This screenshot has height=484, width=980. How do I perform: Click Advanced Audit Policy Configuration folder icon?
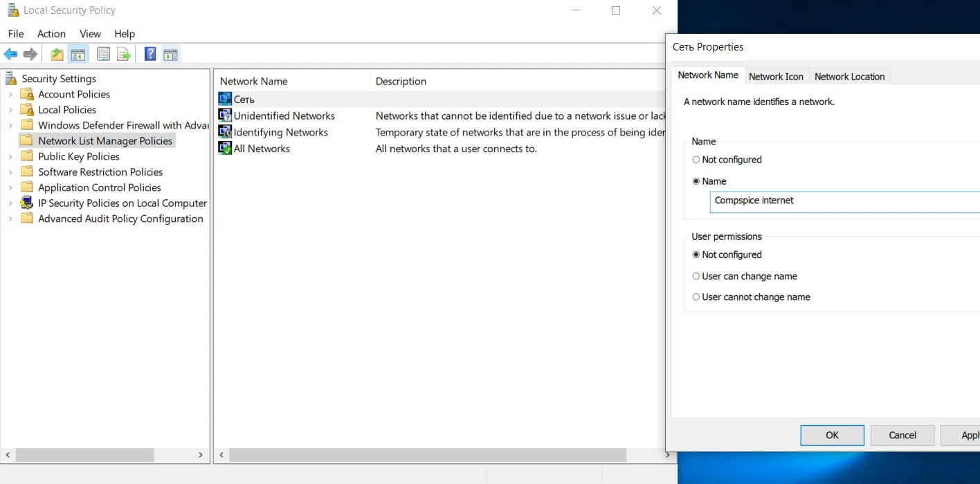pos(27,218)
